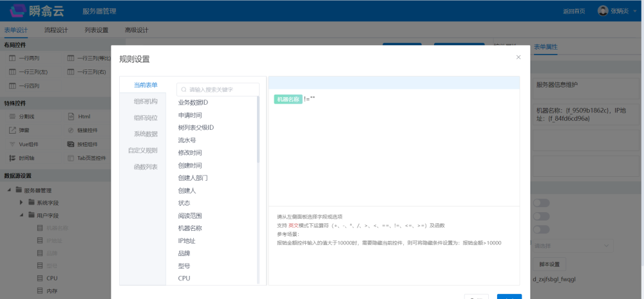
Task: Switch to the 组织机构 tab
Action: [x=145, y=102]
